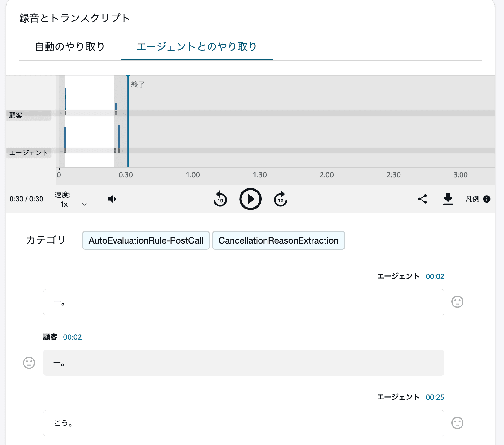Screen dimensions: 504x445
Task: Seek to 1:00 on the timeline axis
Action: 193,175
